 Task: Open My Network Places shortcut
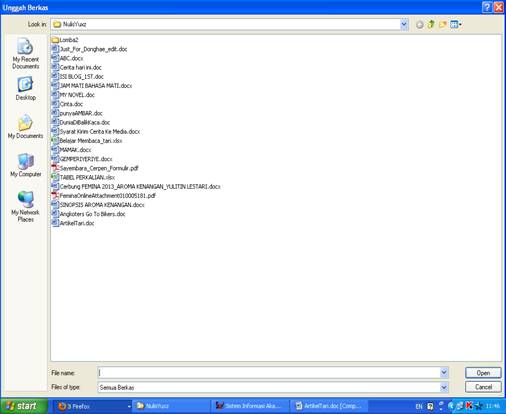[x=25, y=207]
